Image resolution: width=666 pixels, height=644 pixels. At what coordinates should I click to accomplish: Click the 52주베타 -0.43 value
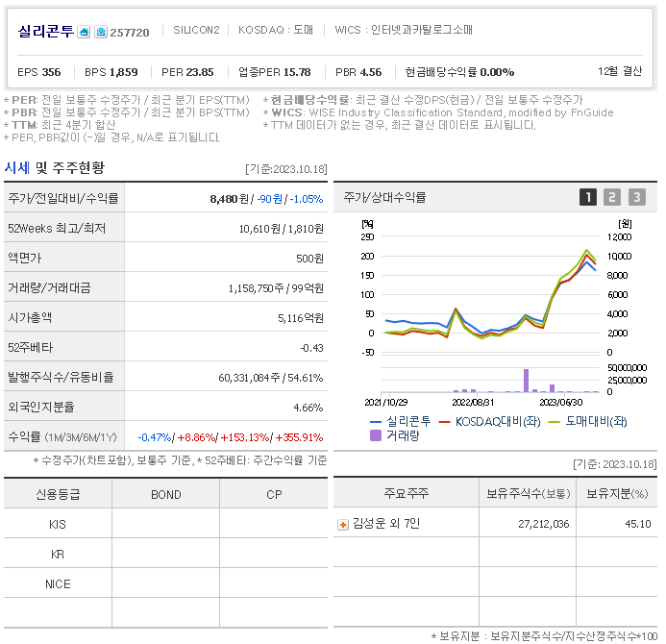click(x=311, y=348)
